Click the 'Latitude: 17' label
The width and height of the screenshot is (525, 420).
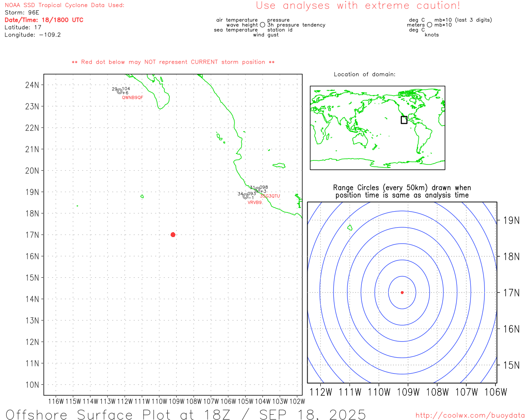[23, 27]
